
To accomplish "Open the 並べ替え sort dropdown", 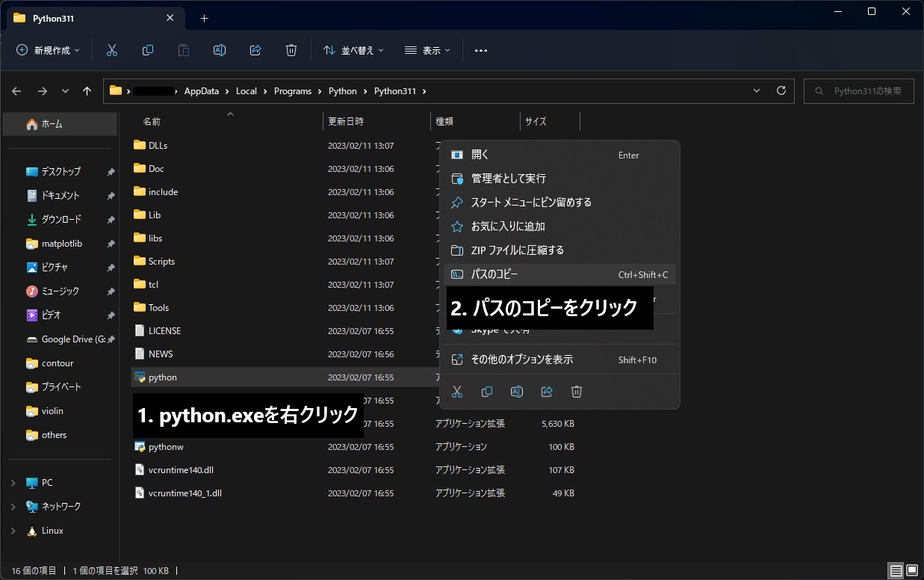I will point(353,49).
